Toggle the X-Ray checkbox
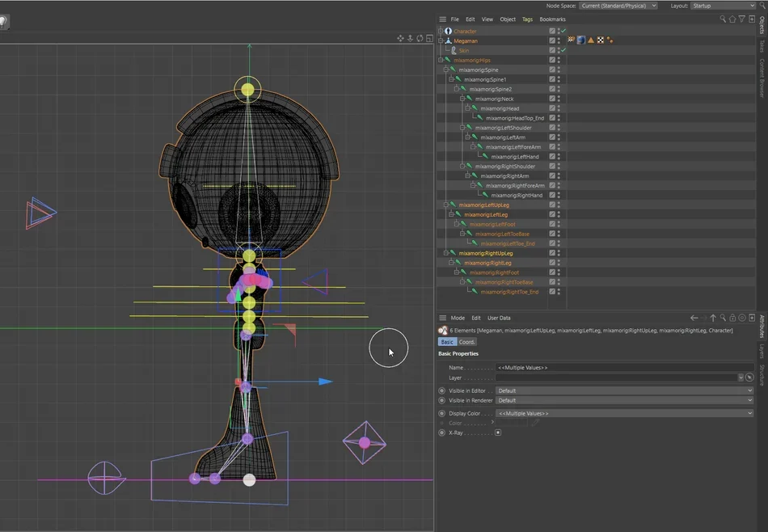Image resolution: width=768 pixels, height=532 pixels. (x=498, y=433)
